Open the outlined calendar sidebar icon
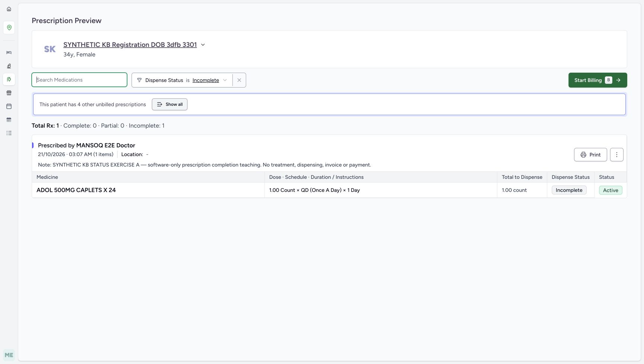Screen dimensions: 644x364 click(9, 106)
